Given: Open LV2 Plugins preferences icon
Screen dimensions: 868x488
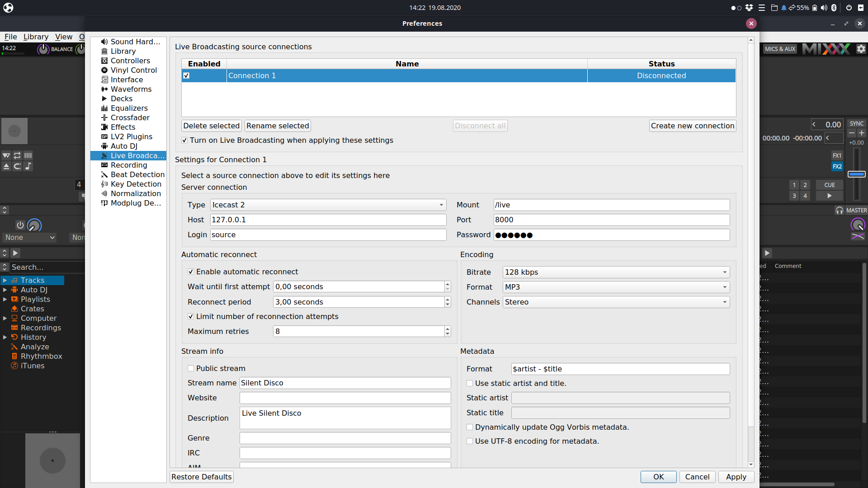Looking at the screenshot, I should pos(104,136).
